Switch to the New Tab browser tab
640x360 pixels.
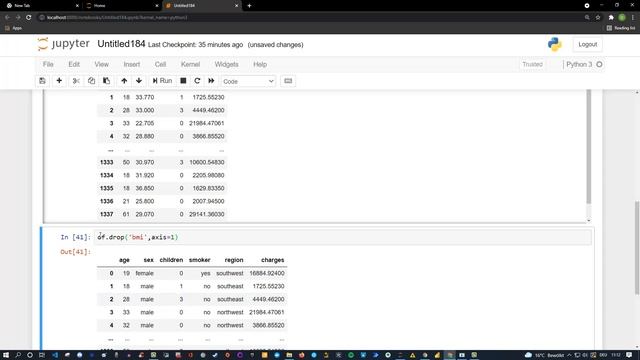pos(41,6)
